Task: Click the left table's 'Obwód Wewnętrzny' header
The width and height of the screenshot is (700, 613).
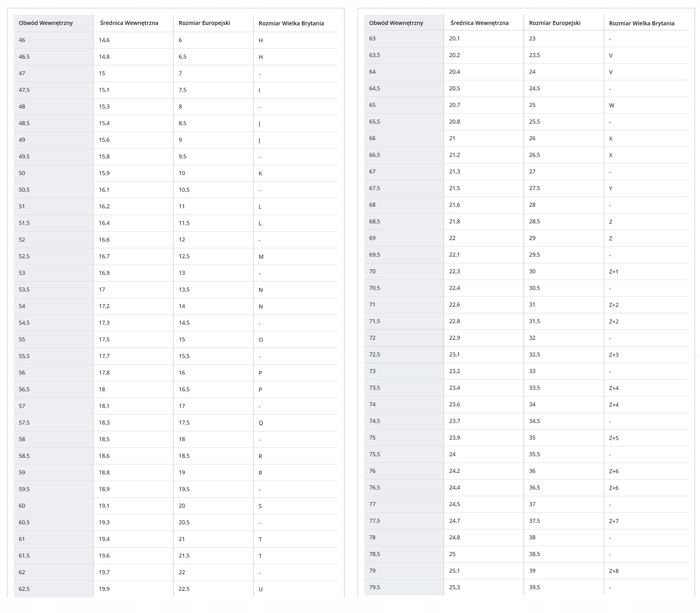Action: (46, 23)
